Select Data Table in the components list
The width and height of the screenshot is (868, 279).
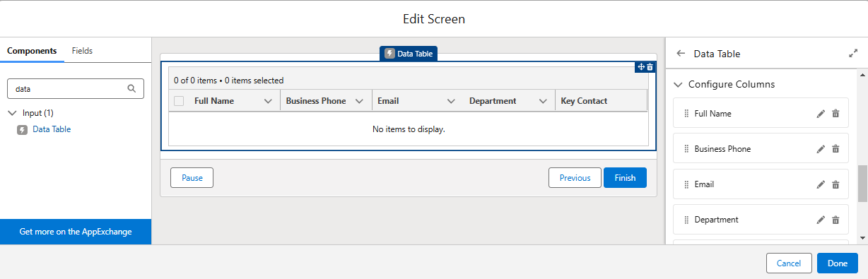coord(52,129)
